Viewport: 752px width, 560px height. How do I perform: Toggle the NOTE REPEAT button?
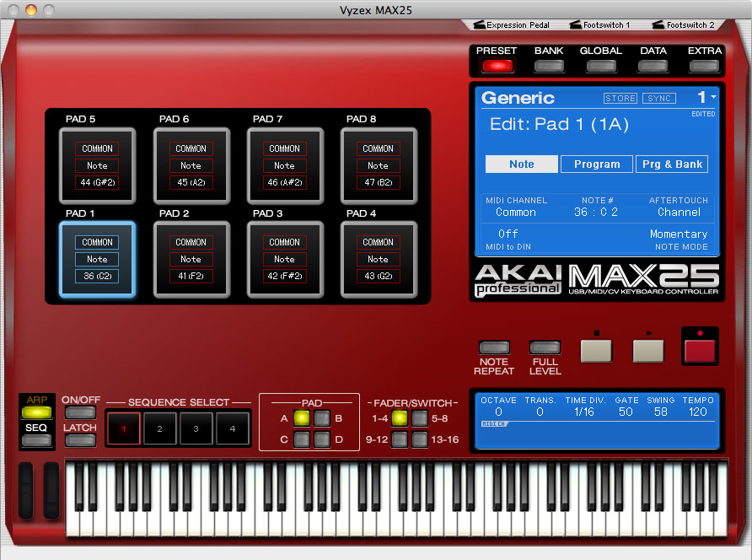pos(494,347)
